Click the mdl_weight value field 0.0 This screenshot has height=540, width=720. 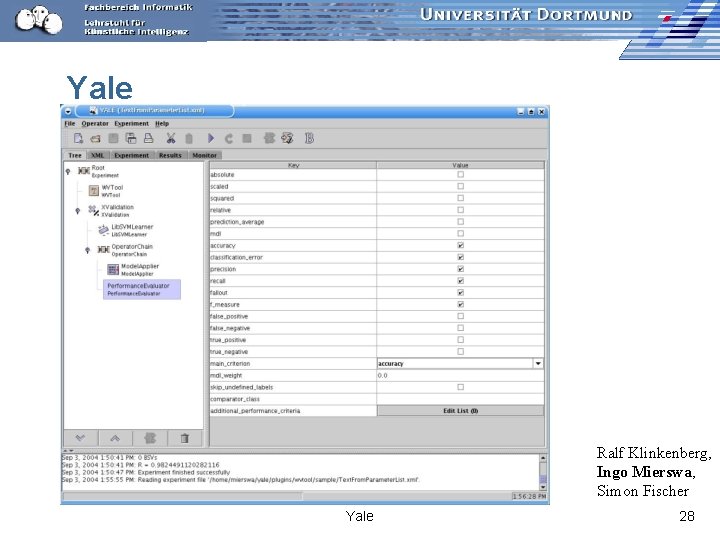pos(460,375)
